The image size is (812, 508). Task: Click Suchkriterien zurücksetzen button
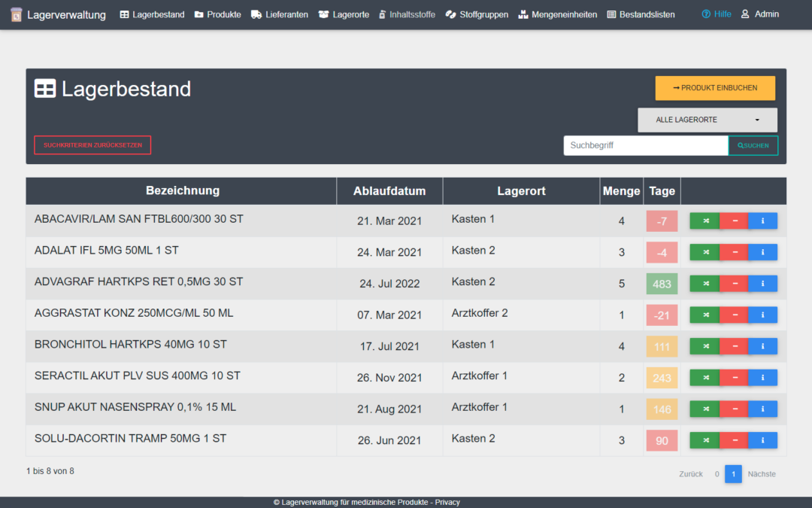click(x=92, y=145)
